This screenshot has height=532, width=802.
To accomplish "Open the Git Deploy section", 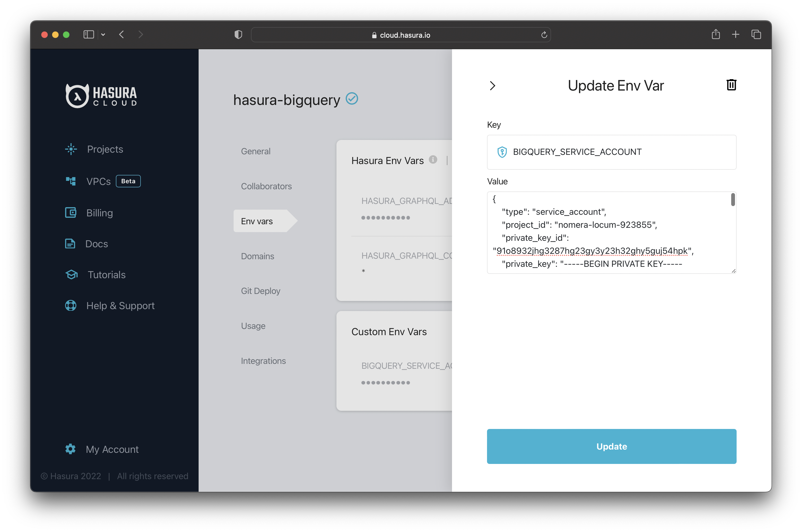I will [260, 291].
